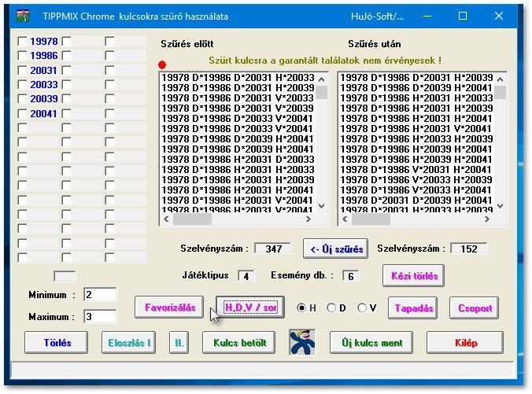Click the 'Törlés' button
Image resolution: width=532 pixels, height=394 pixels.
(57, 342)
